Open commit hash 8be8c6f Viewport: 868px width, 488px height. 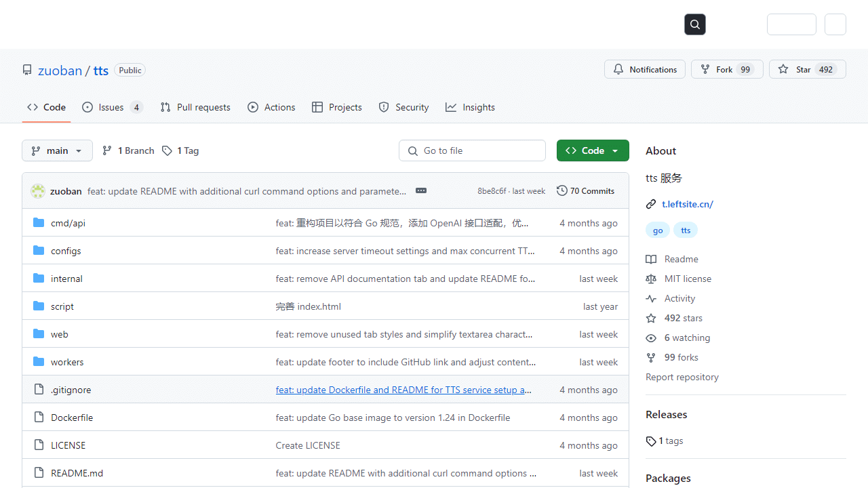tap(492, 191)
